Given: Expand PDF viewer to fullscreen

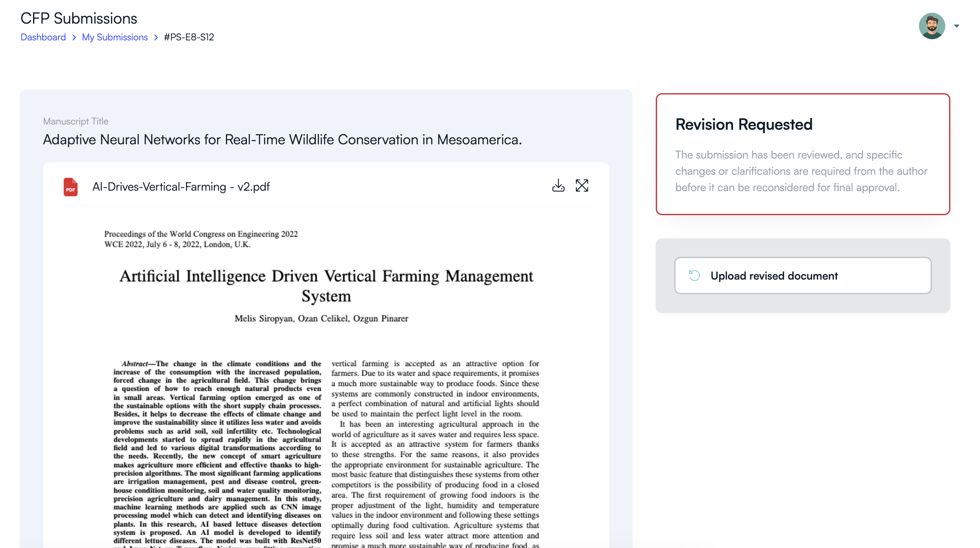Looking at the screenshot, I should pyautogui.click(x=582, y=186).
